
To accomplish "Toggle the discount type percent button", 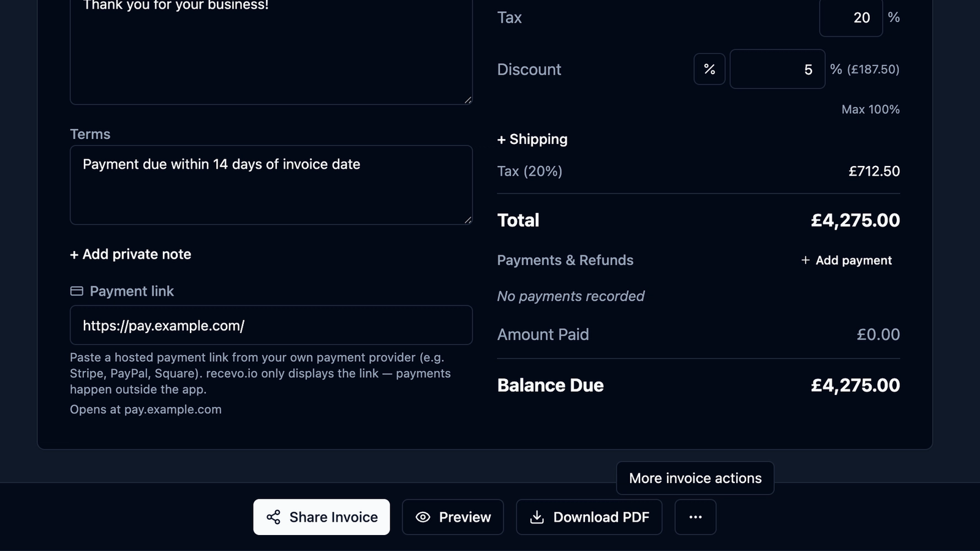I will click(x=709, y=69).
